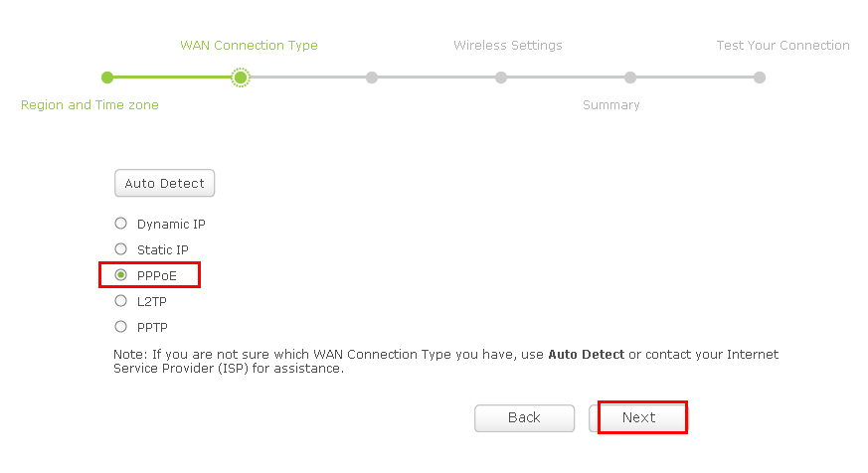Choose the PPTP connection type option
The image size is (868, 473).
[120, 327]
